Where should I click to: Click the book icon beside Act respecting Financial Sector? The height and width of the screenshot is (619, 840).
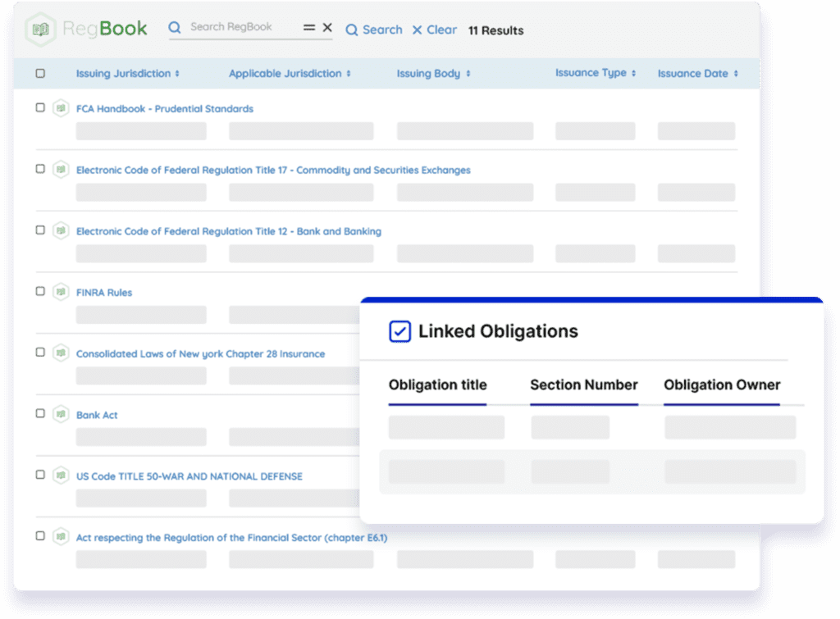point(61,536)
